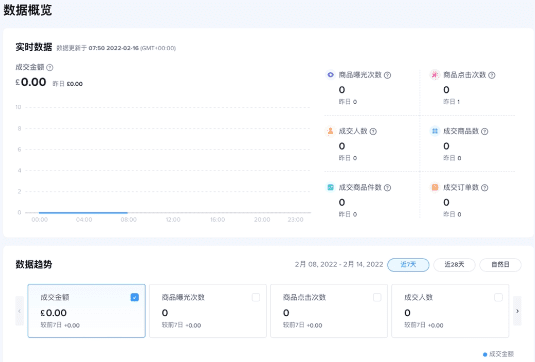The width and height of the screenshot is (535, 362).
Task: Check the 商品曝光次数 trend card checkbox
Action: 256,298
